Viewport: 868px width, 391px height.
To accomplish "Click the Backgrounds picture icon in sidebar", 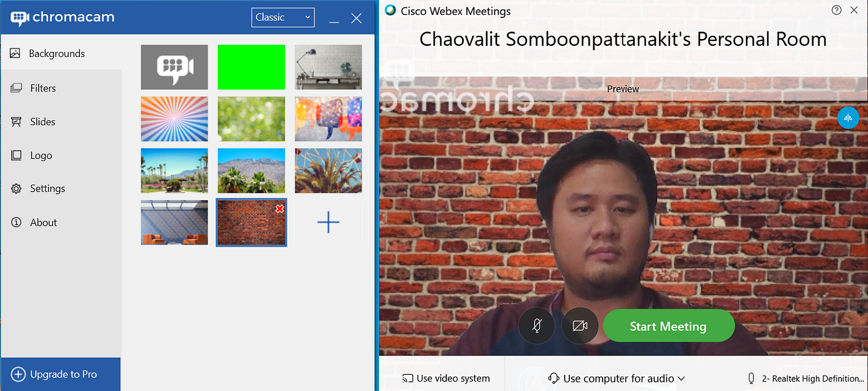I will coord(15,53).
